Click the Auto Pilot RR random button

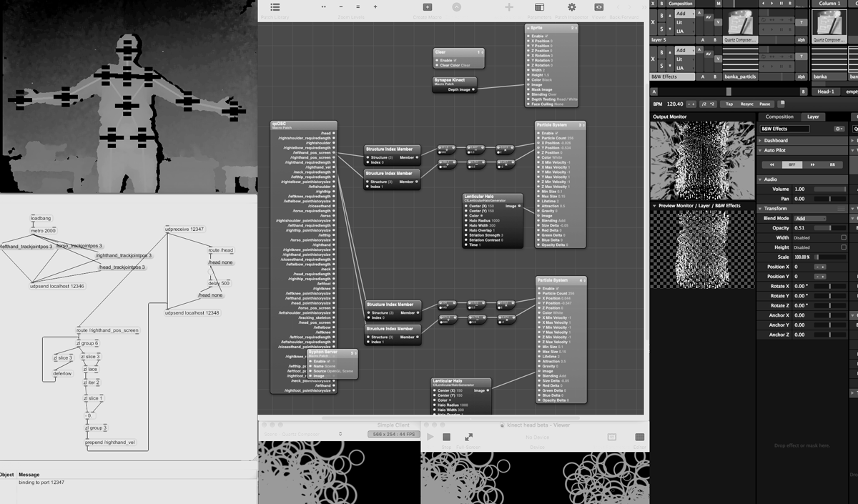[x=832, y=164]
